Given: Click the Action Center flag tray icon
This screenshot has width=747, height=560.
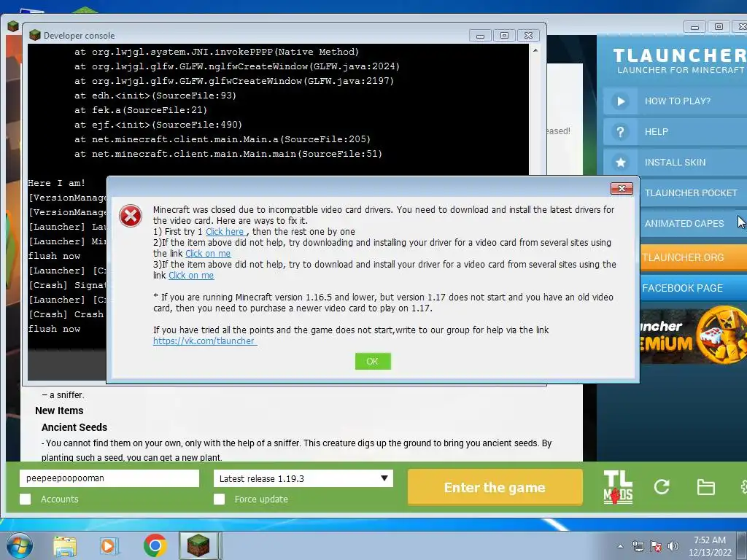Looking at the screenshot, I should 656,546.
